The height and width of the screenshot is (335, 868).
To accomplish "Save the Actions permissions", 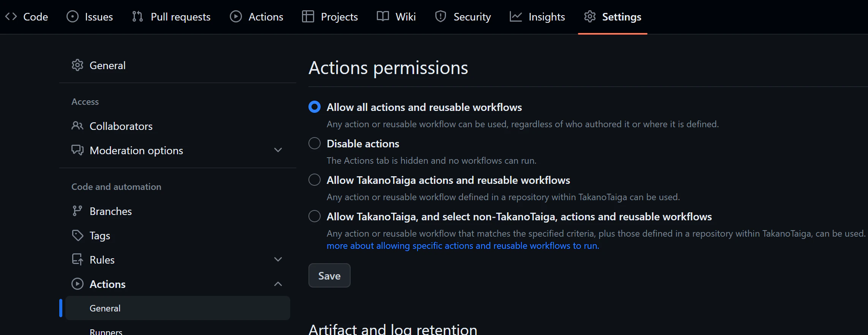I will tap(329, 275).
